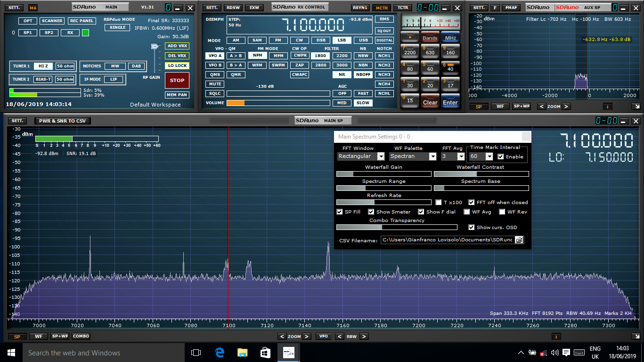This screenshot has width=644, height=362.
Task: Click the SDRuno taskbar icon
Action: click(x=288, y=353)
